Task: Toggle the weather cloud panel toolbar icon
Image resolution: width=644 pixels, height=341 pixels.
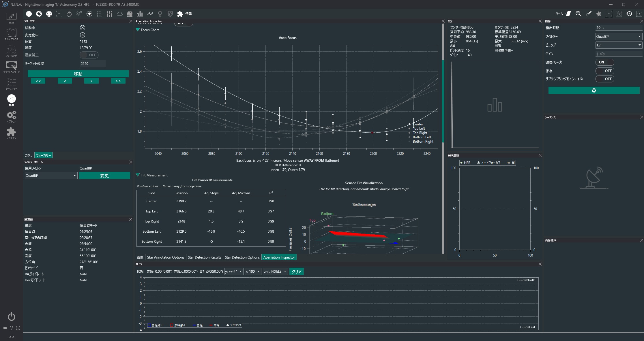Action: (x=119, y=14)
